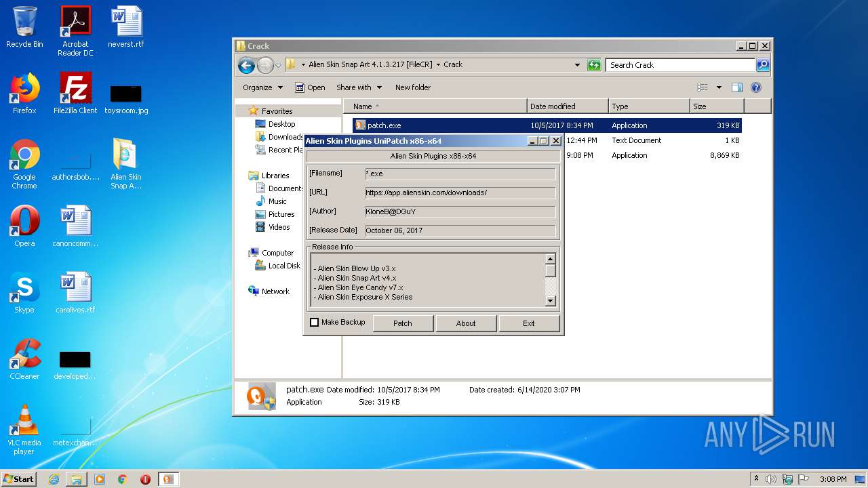The width and height of the screenshot is (868, 488).
Task: Click the volume icon in system tray
Action: (771, 479)
